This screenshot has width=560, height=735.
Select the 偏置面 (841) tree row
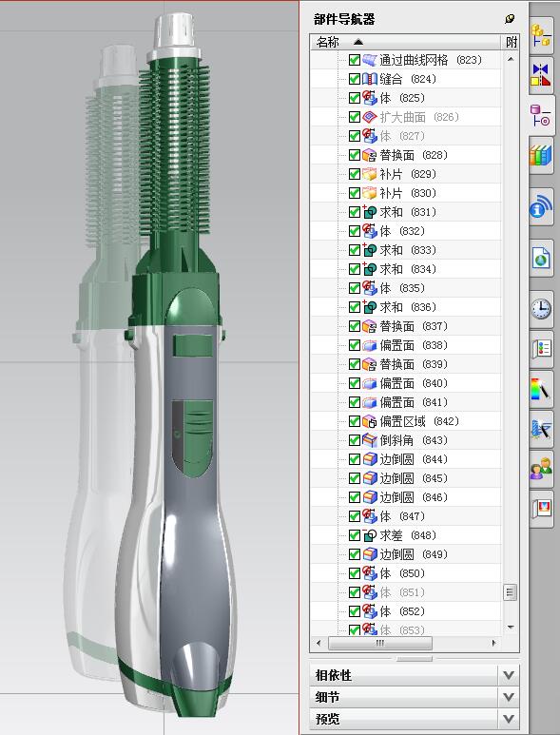coord(406,401)
